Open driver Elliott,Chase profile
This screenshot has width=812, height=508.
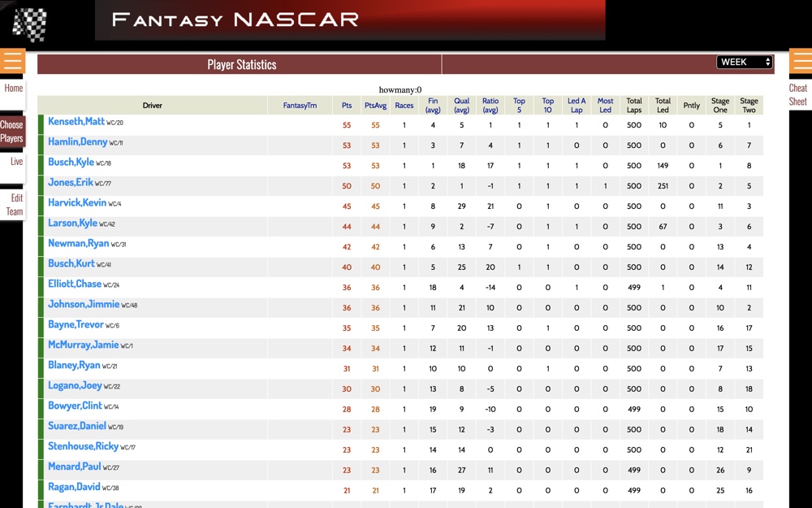pyautogui.click(x=75, y=284)
